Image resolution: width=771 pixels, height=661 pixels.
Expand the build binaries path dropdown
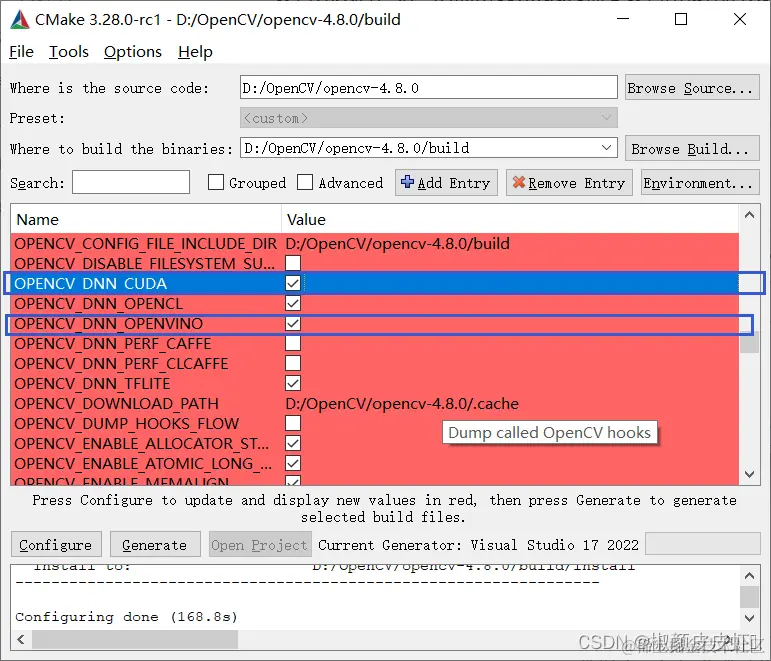point(606,148)
